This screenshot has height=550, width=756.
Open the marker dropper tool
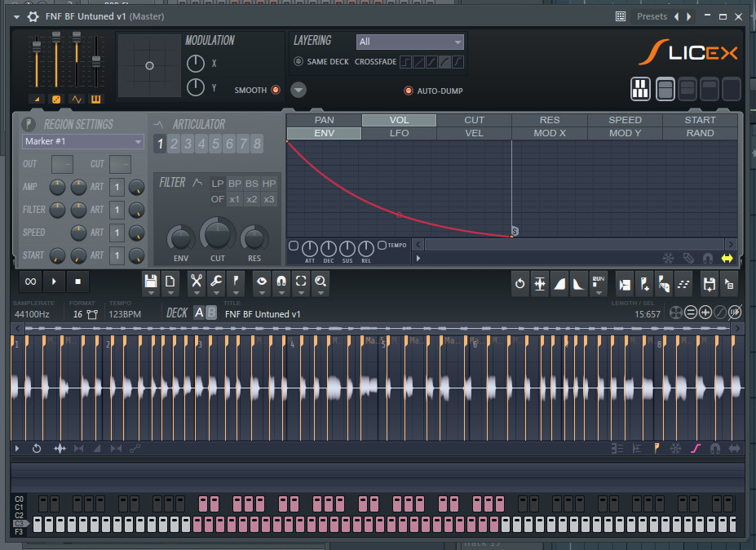237,282
